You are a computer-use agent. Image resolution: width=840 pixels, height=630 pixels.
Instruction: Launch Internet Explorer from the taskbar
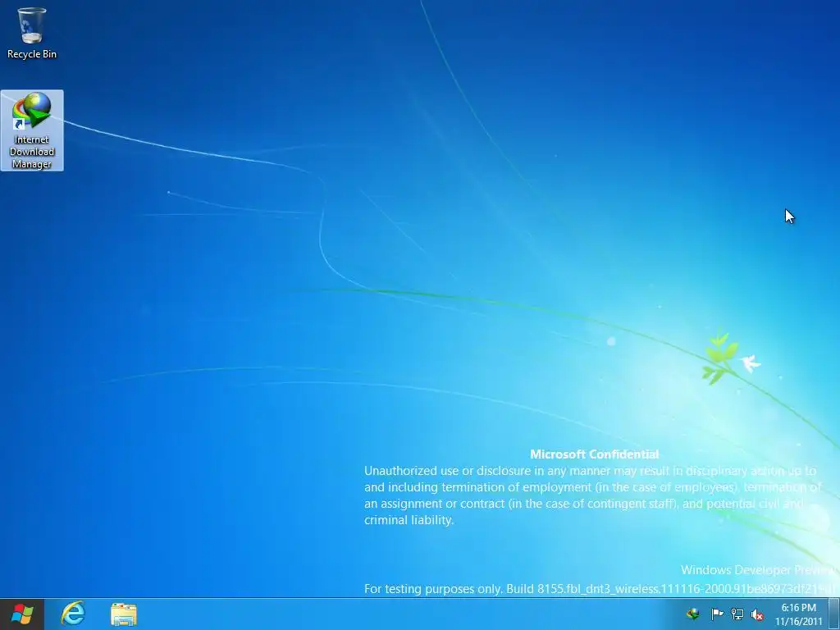tap(73, 614)
